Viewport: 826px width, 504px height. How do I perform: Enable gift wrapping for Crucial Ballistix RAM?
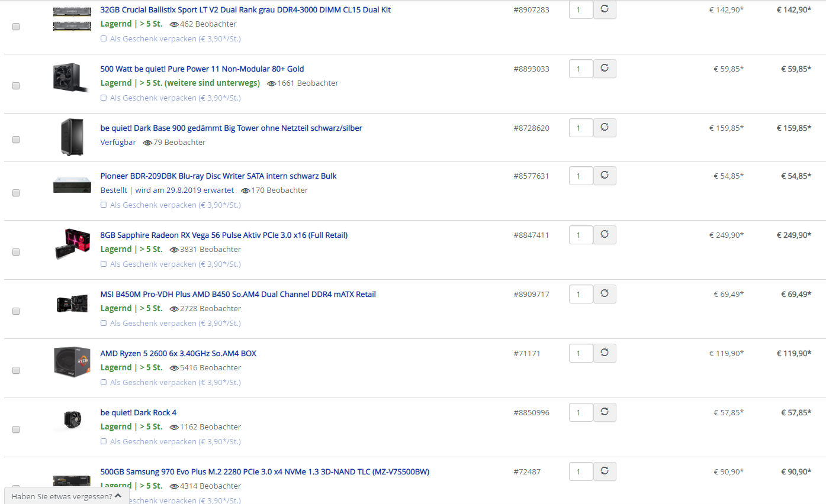(104, 39)
